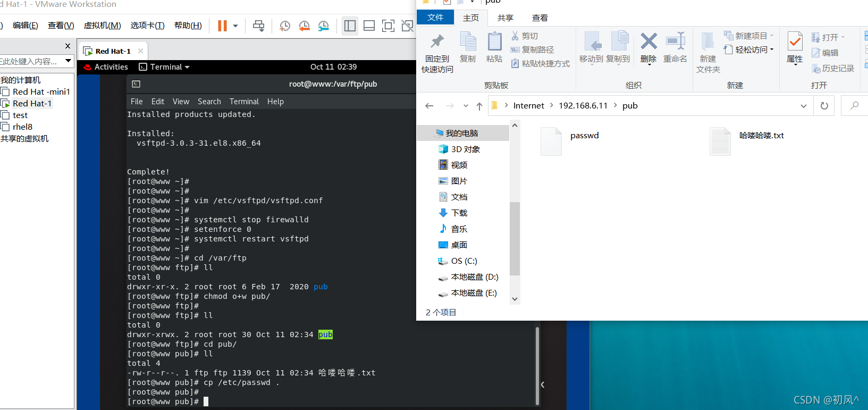868x410 pixels.
Task: Open the terminal Edit menu
Action: coord(158,102)
